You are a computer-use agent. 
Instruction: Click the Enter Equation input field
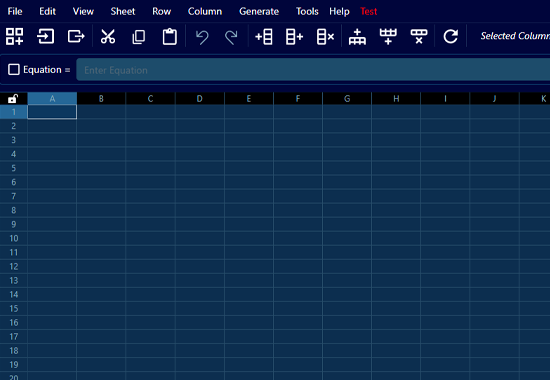[313, 70]
